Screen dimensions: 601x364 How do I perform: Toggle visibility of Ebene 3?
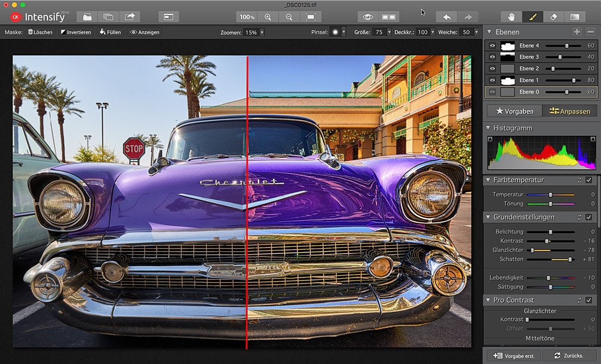pyautogui.click(x=492, y=57)
